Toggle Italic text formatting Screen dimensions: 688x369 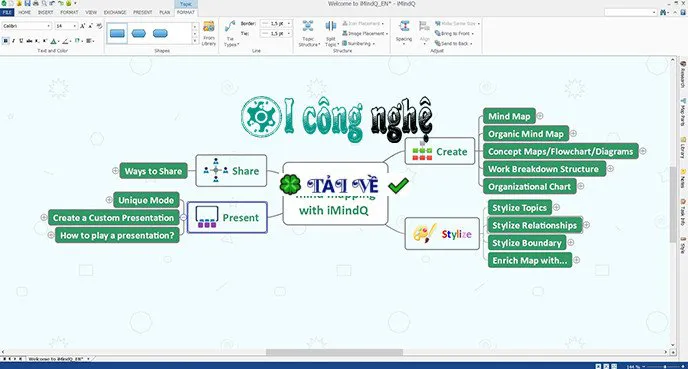coord(14,41)
